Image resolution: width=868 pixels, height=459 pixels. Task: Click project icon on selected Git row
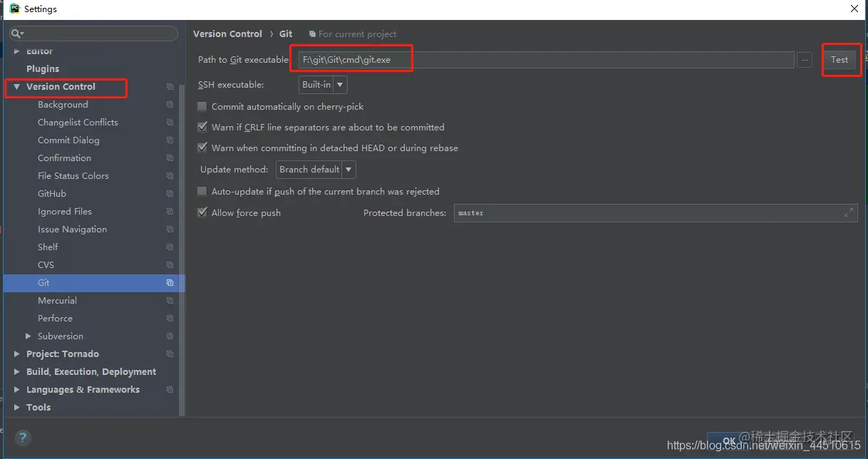pyautogui.click(x=170, y=283)
